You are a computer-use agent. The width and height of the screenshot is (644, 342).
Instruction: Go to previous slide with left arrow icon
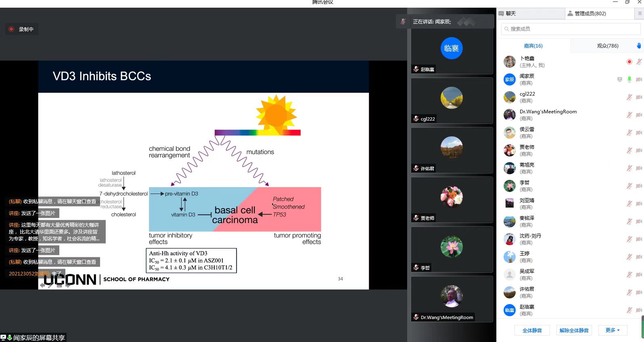(42, 285)
